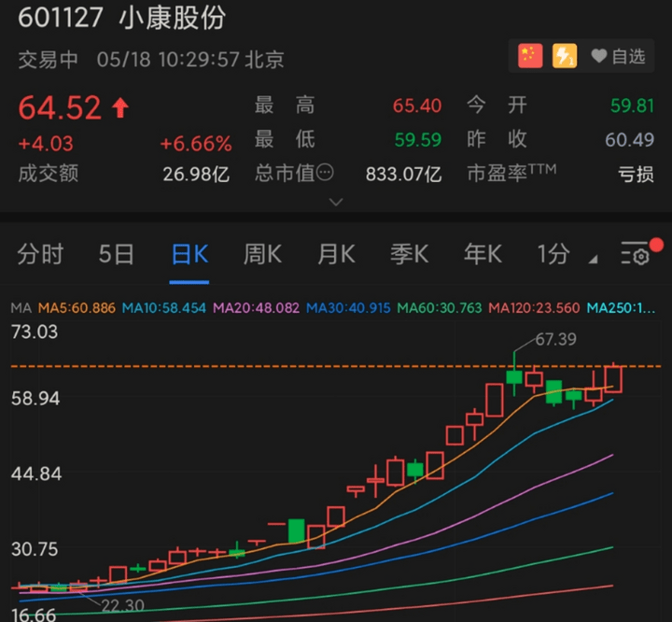
Task: Switch to 周K chart tab
Action: point(262,254)
